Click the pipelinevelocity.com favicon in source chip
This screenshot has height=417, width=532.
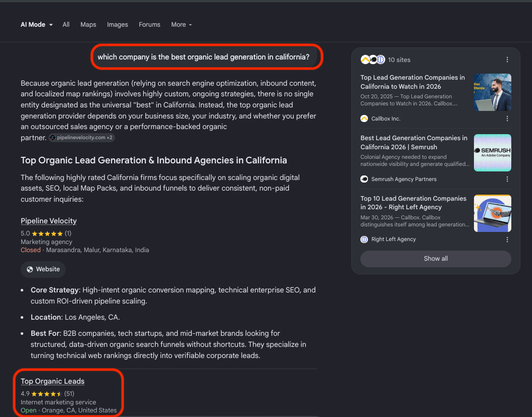click(x=52, y=138)
